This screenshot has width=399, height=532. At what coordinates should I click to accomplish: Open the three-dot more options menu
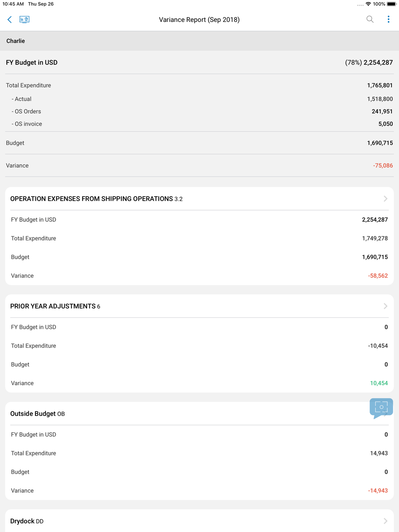point(388,19)
